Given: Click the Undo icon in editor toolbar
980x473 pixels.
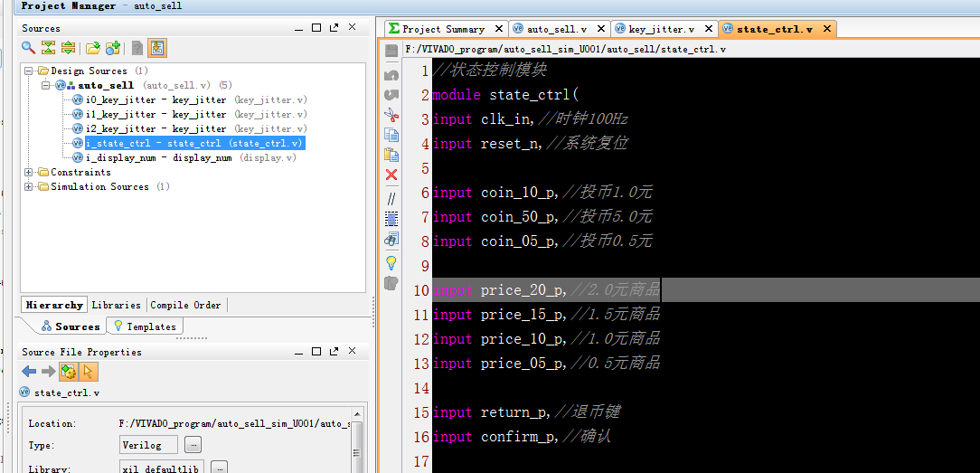Looking at the screenshot, I should (391, 76).
